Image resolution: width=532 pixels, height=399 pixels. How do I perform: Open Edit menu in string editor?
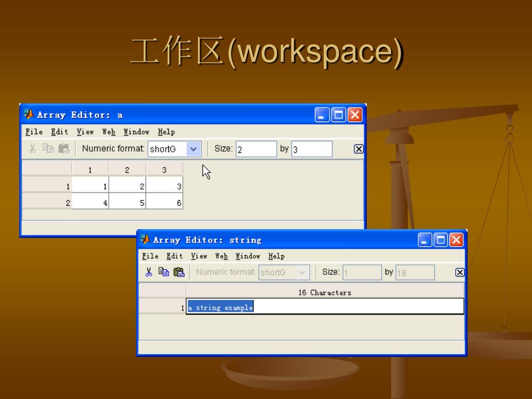pyautogui.click(x=175, y=256)
